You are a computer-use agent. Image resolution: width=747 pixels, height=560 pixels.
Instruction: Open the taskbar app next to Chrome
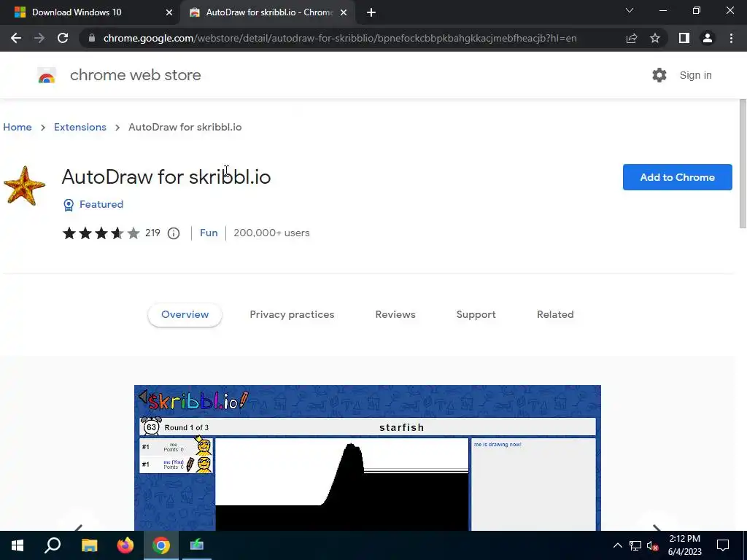(197, 545)
